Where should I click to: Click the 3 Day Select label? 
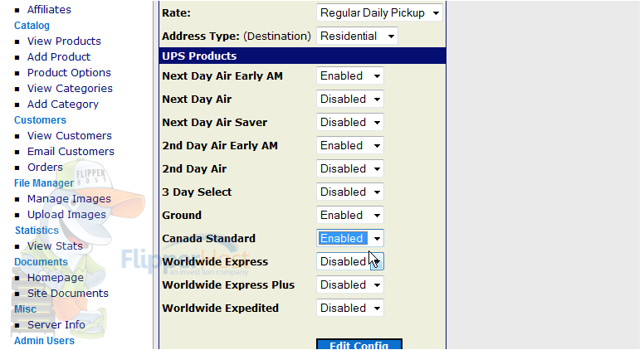197,192
